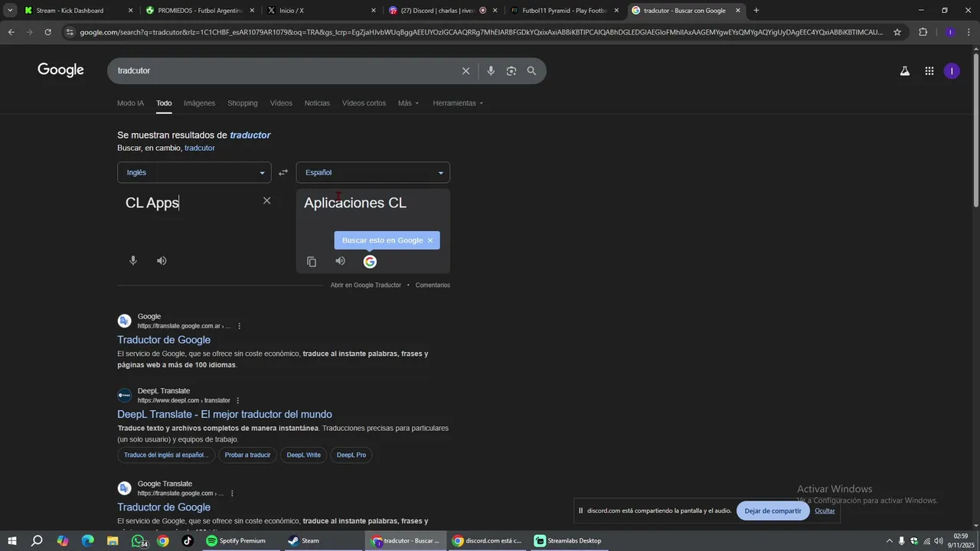
Task: Switch to Modo IA tab
Action: [x=130, y=103]
